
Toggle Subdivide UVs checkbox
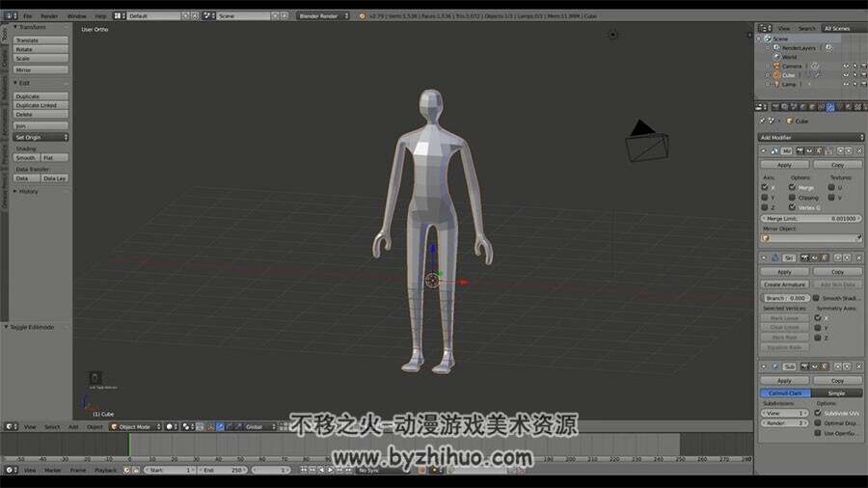coord(818,414)
